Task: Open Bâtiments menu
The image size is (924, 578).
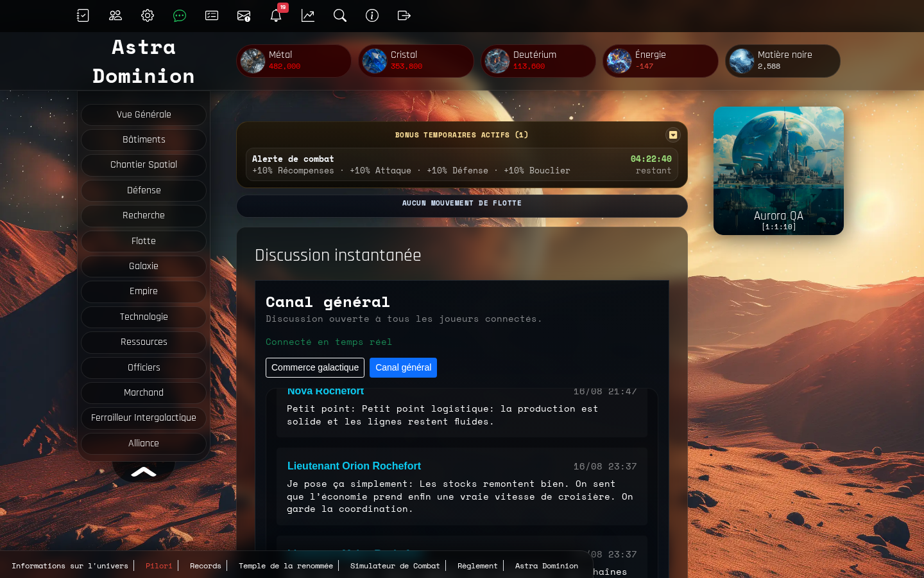Action: tap(144, 139)
